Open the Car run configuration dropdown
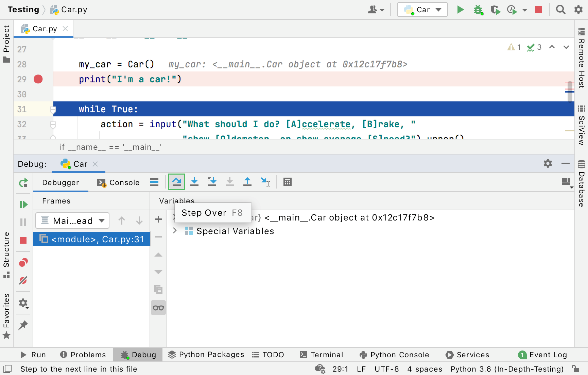The height and width of the screenshot is (375, 588). (422, 10)
